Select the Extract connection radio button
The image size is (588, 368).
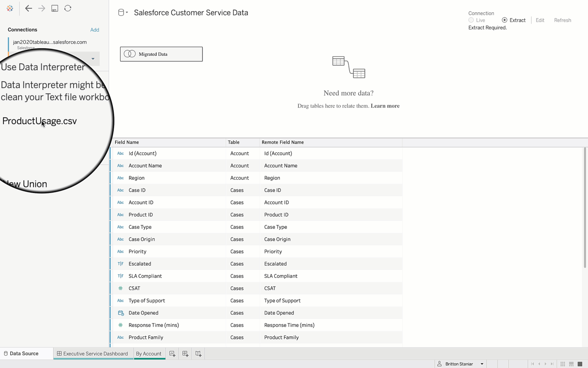pyautogui.click(x=504, y=20)
